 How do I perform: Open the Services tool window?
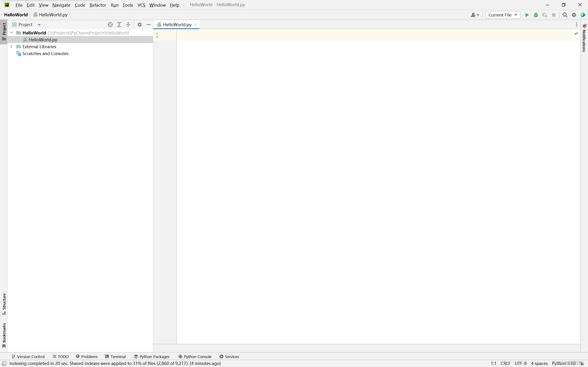tap(229, 356)
